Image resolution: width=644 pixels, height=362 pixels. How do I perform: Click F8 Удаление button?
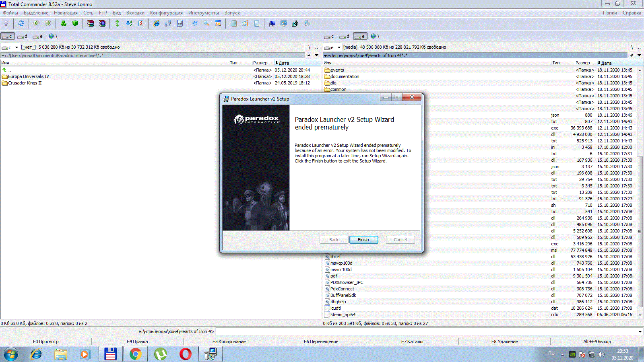(504, 341)
